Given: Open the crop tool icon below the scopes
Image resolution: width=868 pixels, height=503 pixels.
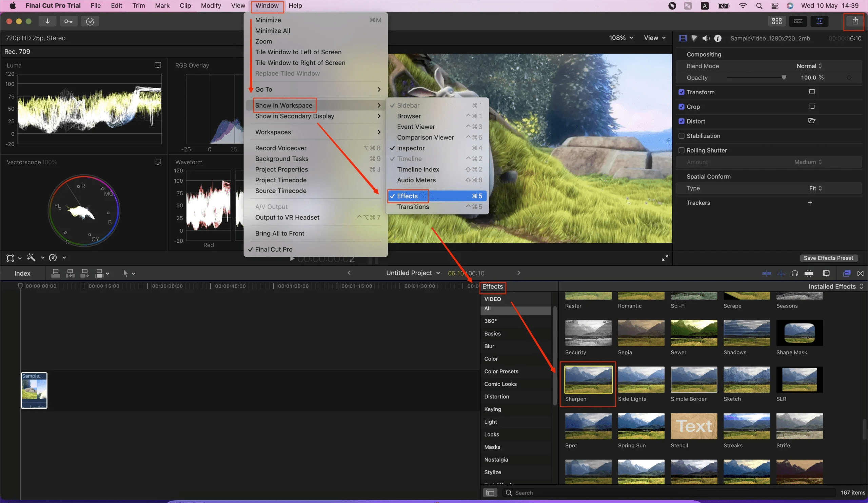Looking at the screenshot, I should tap(9, 258).
